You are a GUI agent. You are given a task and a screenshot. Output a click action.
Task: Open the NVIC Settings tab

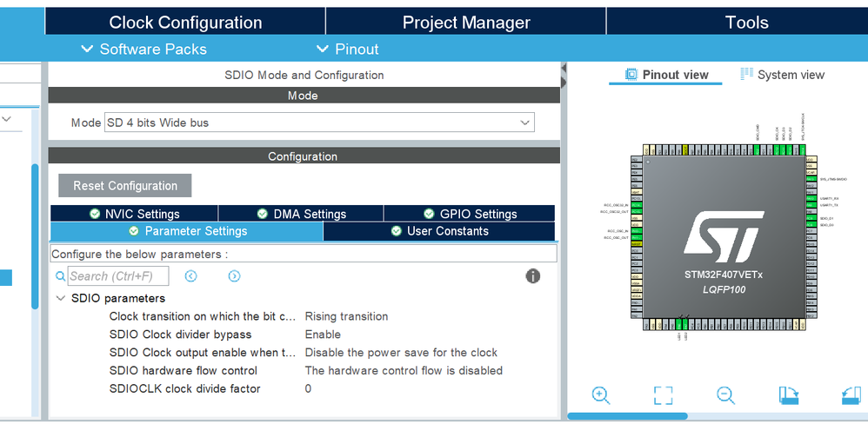135,214
